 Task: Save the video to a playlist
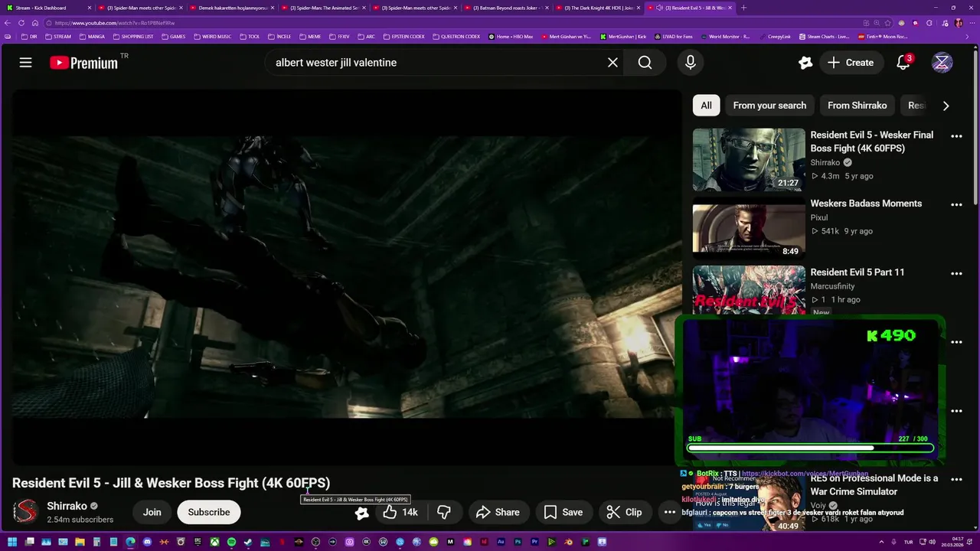click(563, 512)
